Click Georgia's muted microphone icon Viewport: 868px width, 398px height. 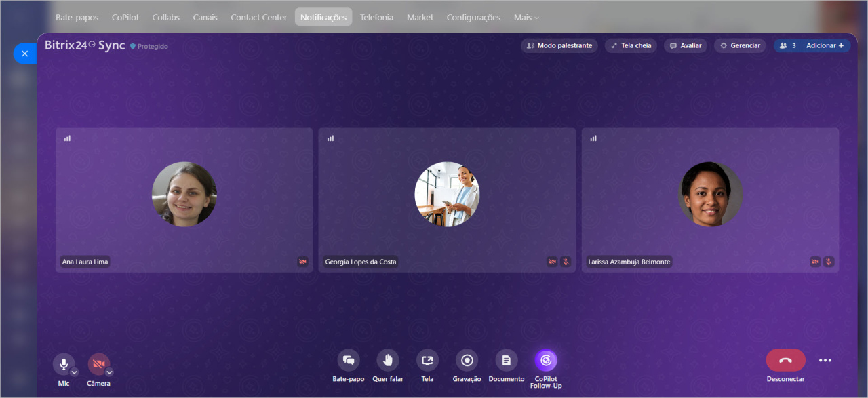566,262
